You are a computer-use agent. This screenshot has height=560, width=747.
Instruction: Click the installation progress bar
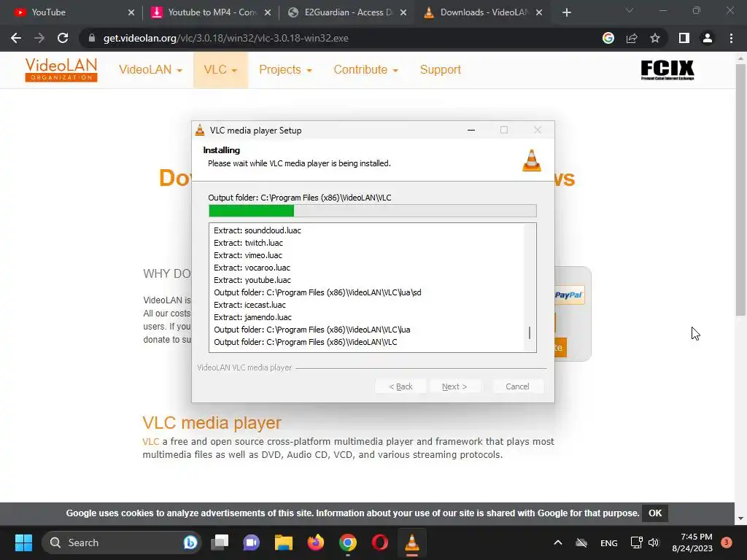373,211
